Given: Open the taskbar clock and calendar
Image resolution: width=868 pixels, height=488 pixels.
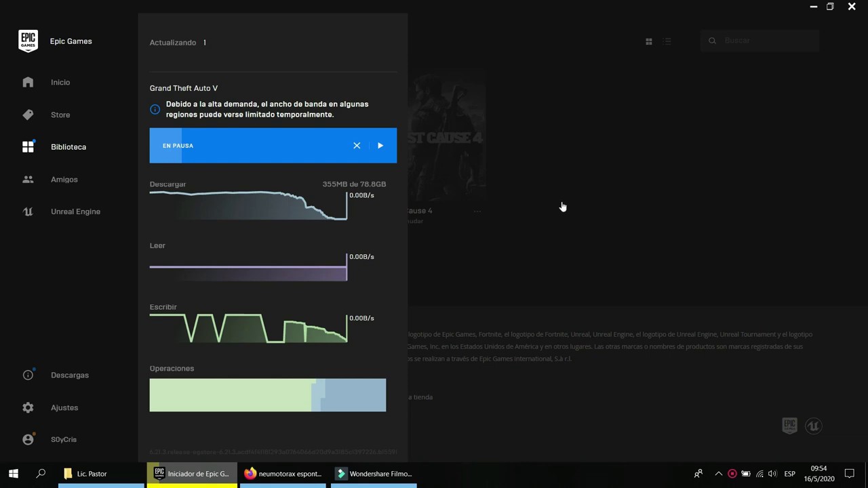Looking at the screenshot, I should point(818,474).
